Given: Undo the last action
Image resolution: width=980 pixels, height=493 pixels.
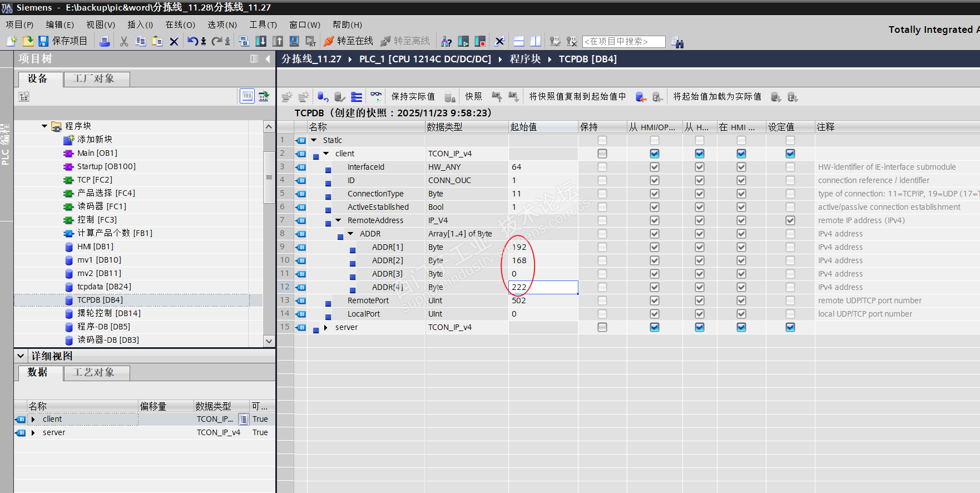Looking at the screenshot, I should click(x=192, y=41).
